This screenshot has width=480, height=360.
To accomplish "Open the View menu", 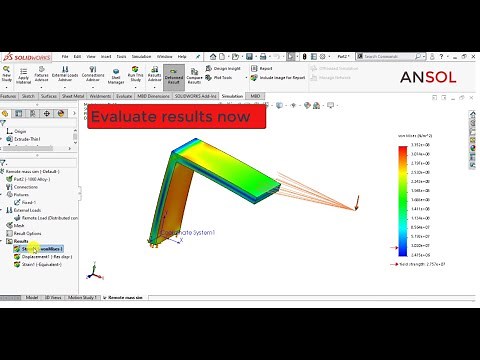I will point(91,57).
